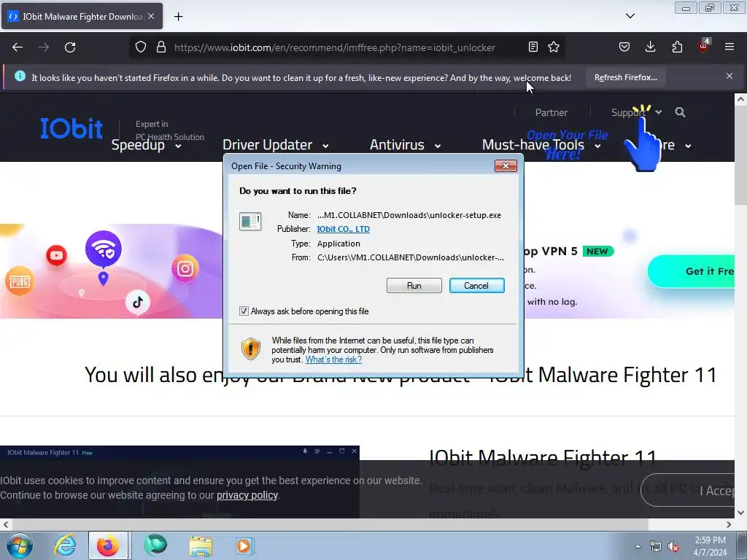The height and width of the screenshot is (560, 747).
Task: Click the purple Wi-Fi shield icon
Action: click(x=104, y=249)
